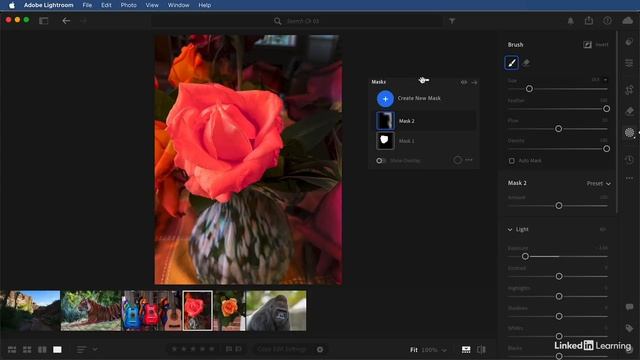Select the gorilla photo thumbnail in filmstrip
The width and height of the screenshot is (640, 360).
[276, 311]
